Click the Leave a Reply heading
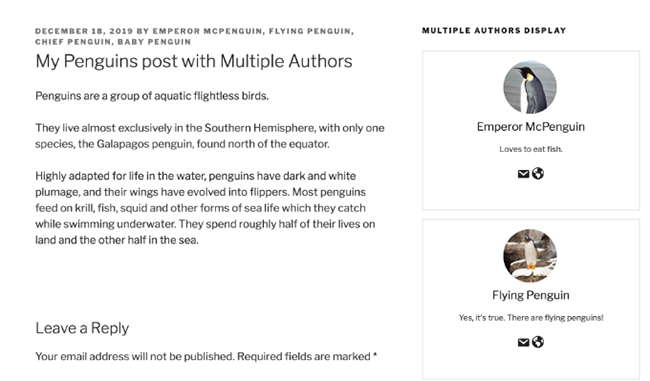Screen dimensions: 650x381 point(82,328)
